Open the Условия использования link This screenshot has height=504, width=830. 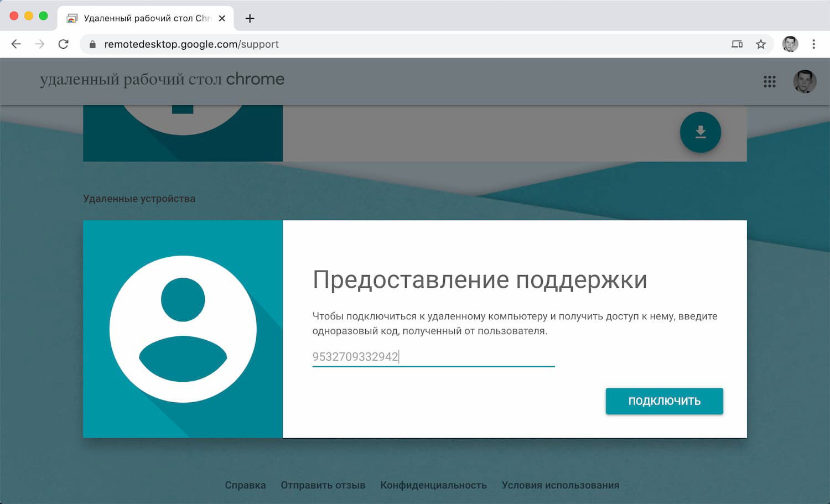coord(561,485)
